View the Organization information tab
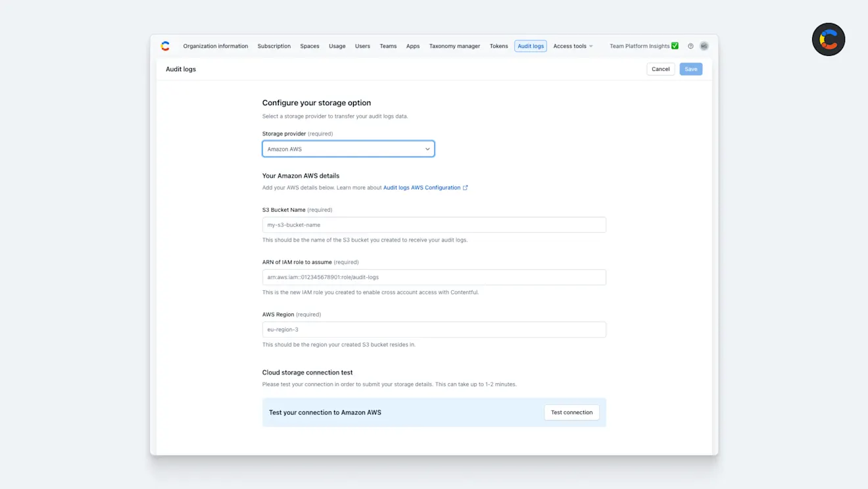868x489 pixels. click(x=215, y=45)
